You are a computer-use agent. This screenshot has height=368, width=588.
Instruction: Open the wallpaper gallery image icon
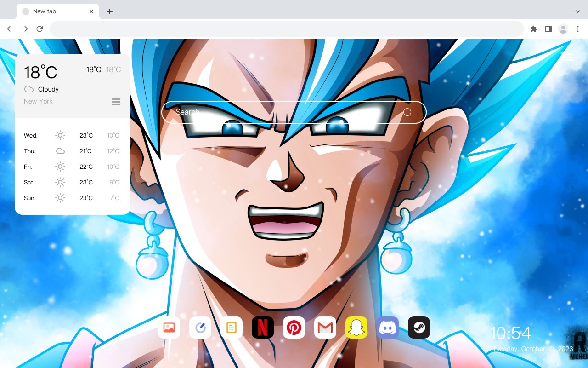pyautogui.click(x=169, y=328)
